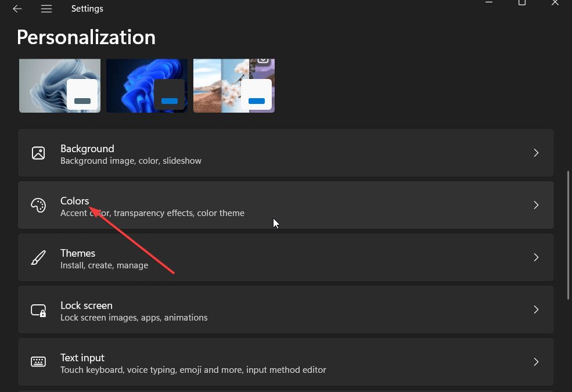This screenshot has width=572, height=392.
Task: Open the navigation hamburger icon
Action: point(46,9)
